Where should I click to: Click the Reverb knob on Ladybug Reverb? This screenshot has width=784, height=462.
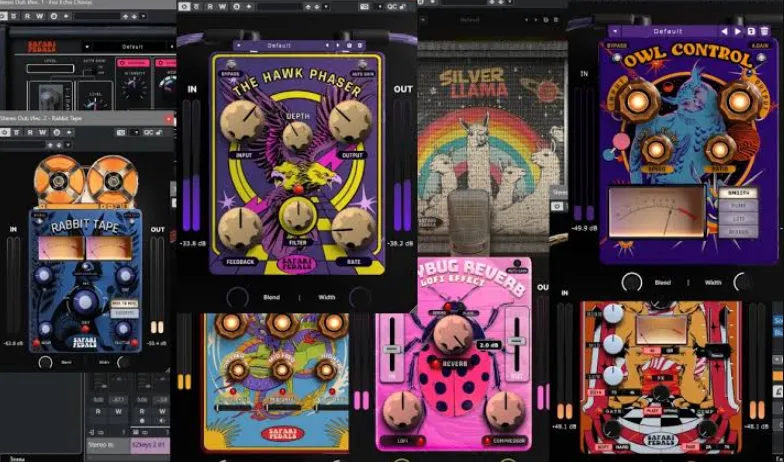(454, 335)
